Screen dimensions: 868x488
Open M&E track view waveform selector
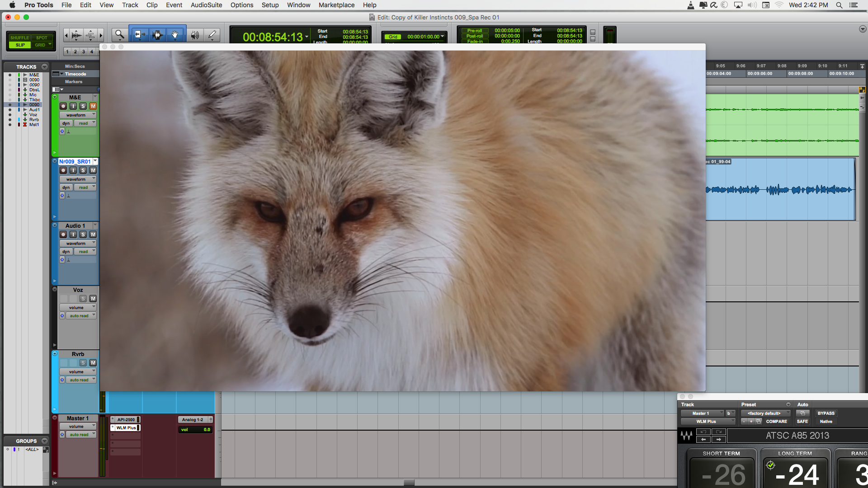click(78, 115)
